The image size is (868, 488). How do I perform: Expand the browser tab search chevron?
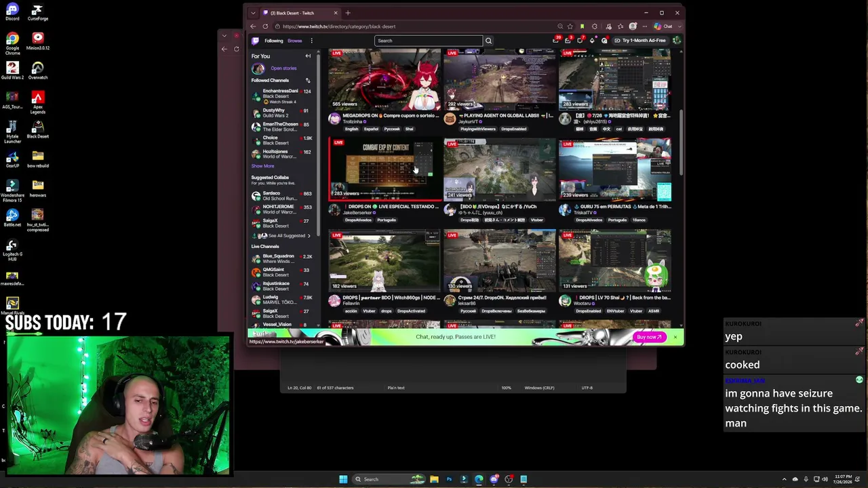[x=253, y=13]
